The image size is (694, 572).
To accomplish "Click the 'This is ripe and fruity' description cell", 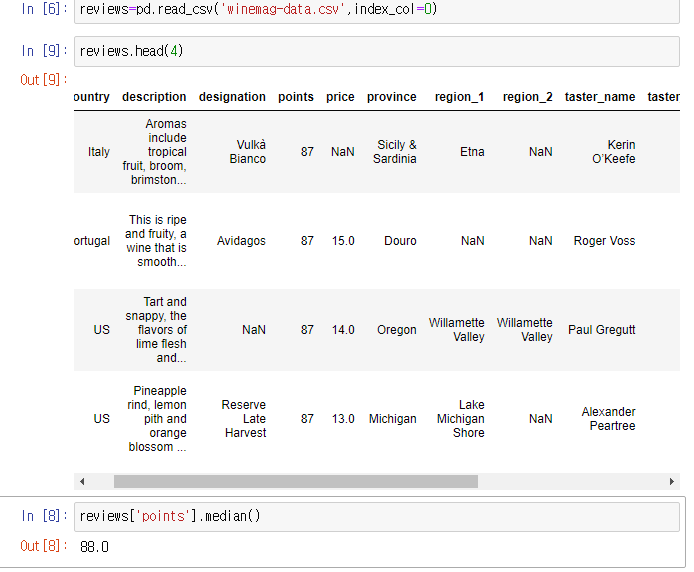I will coord(156,241).
